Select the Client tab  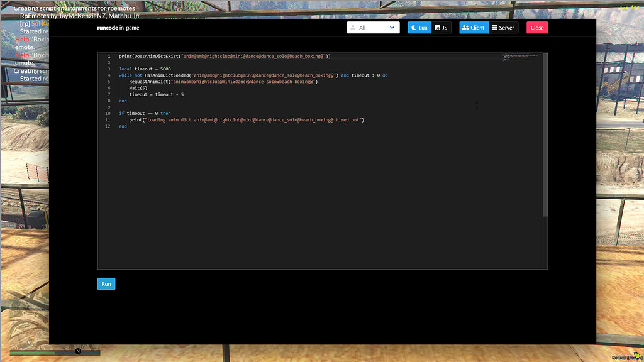click(473, 28)
